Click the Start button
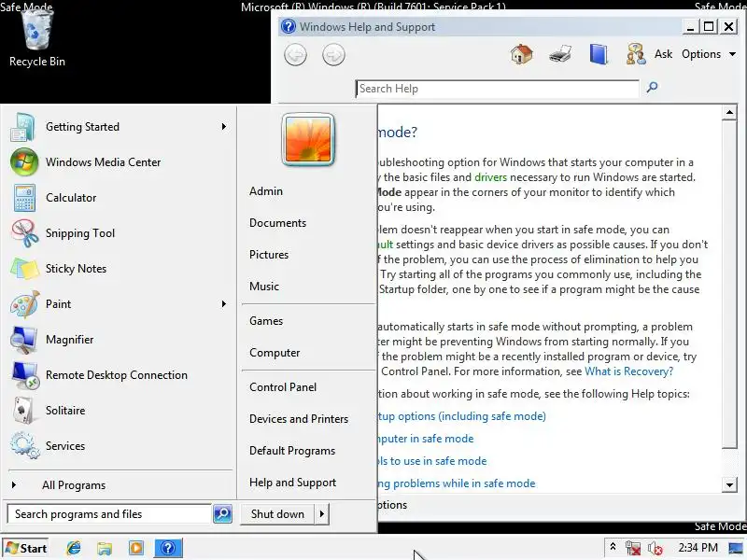 (x=26, y=548)
